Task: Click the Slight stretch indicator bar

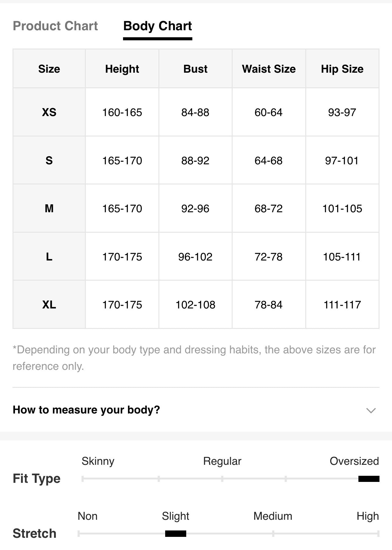Action: (x=176, y=534)
